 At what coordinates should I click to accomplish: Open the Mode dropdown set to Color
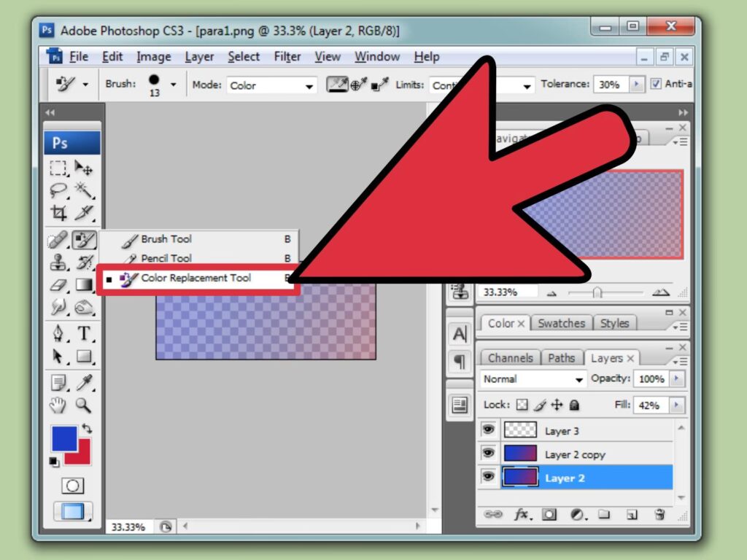(x=272, y=85)
